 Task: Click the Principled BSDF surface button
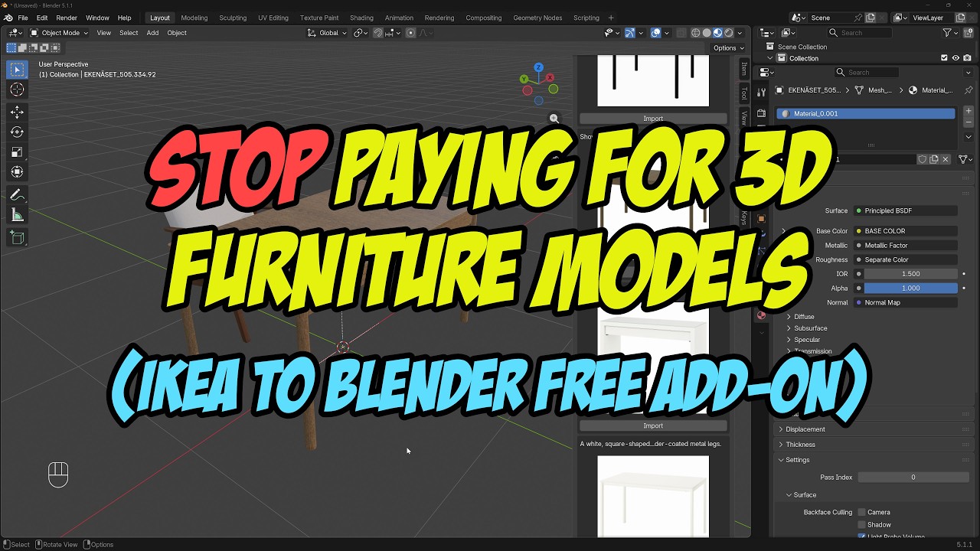(906, 210)
